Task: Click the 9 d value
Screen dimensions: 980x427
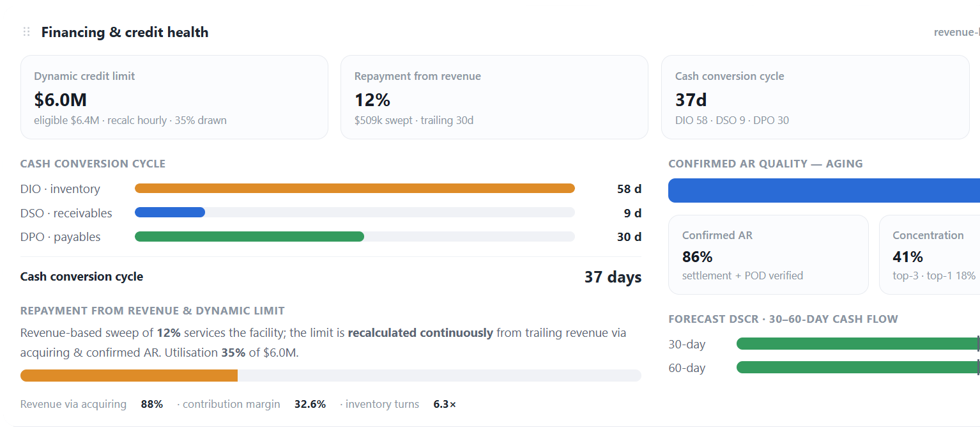Action: (632, 213)
